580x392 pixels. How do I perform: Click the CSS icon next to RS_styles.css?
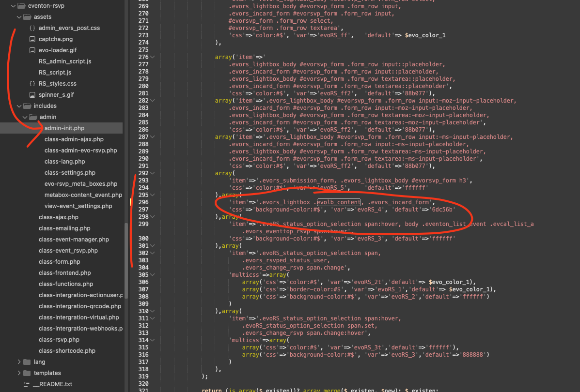[x=32, y=84]
